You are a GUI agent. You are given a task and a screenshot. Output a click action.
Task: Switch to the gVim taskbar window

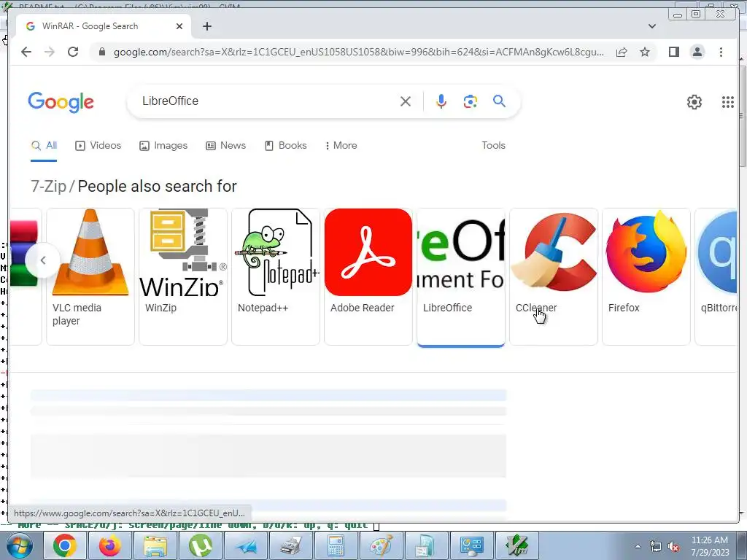(x=517, y=545)
